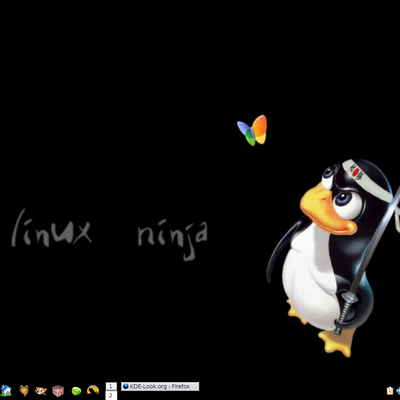Switch to virtual desktop 1 in pager
Viewport: 400px width, 400px height.
point(111,386)
